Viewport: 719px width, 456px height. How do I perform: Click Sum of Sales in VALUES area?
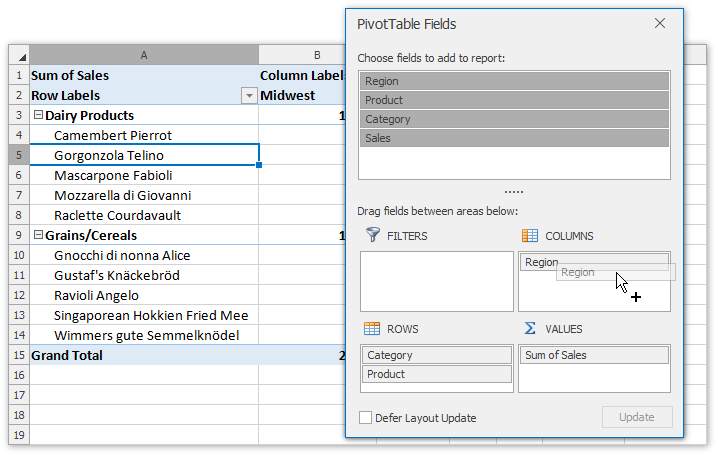pos(594,355)
